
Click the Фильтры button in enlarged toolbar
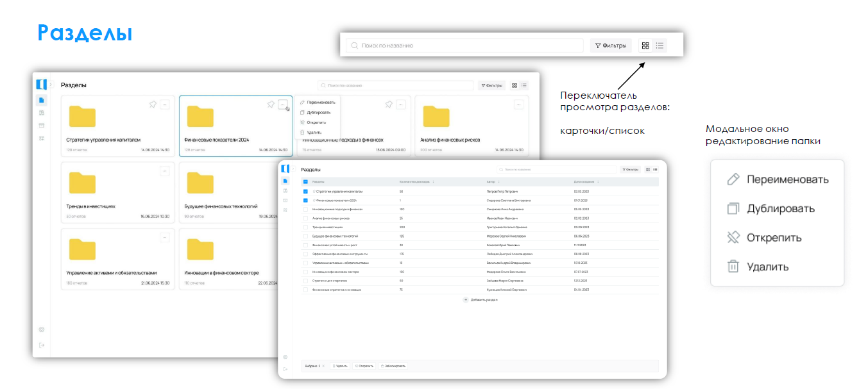(611, 46)
